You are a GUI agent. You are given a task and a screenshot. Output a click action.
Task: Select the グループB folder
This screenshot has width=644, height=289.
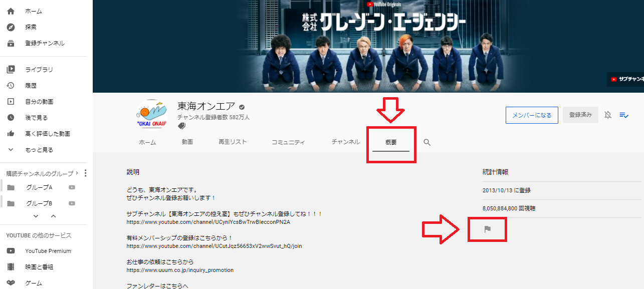[11, 203]
